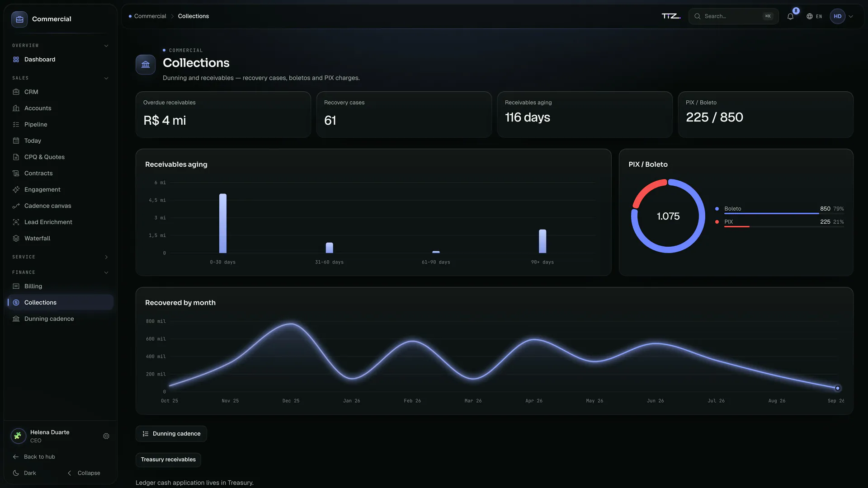Go to CRM in the sidebar
The image size is (868, 488).
60,92
